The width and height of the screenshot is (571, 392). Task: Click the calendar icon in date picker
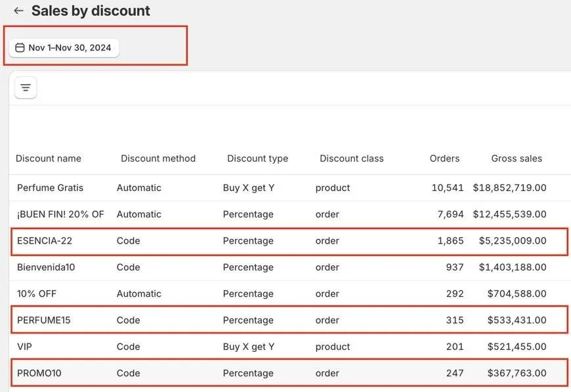tap(20, 48)
